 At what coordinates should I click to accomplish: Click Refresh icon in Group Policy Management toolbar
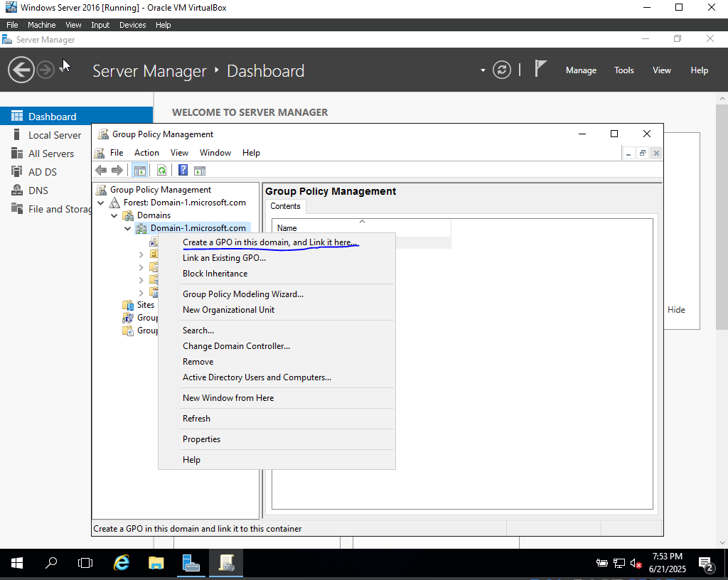click(x=161, y=171)
